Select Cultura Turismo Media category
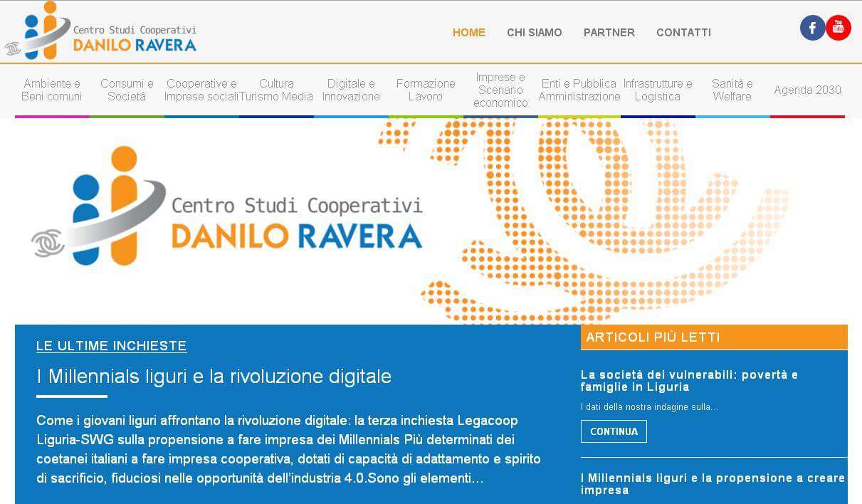Viewport: 862px width, 504px height. pos(276,90)
